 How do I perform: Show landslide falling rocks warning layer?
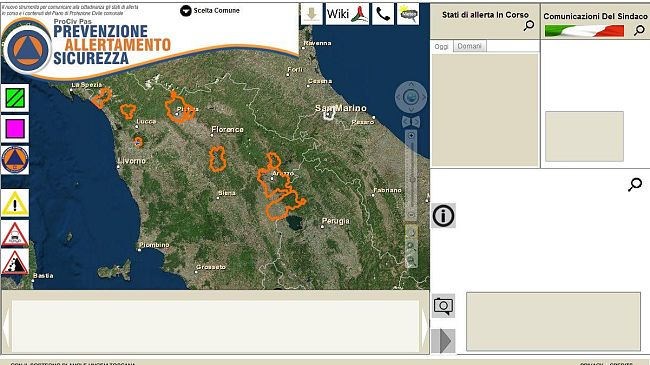coord(15,263)
